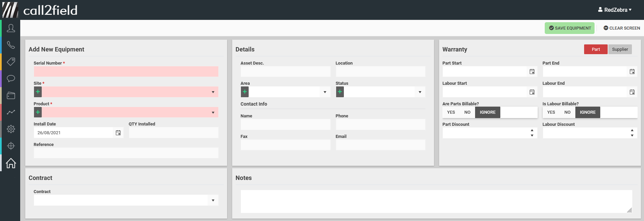
Task: Go to home via house icon
Action: (11, 163)
